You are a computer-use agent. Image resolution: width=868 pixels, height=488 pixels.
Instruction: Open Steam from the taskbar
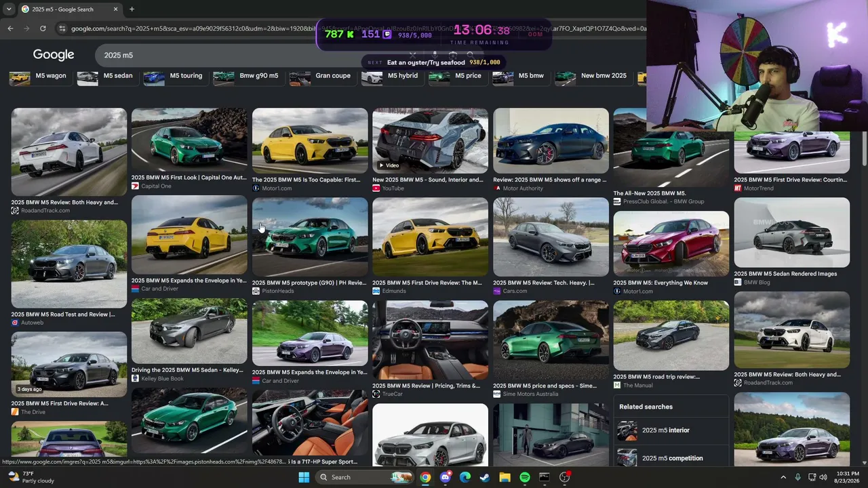coord(484,477)
